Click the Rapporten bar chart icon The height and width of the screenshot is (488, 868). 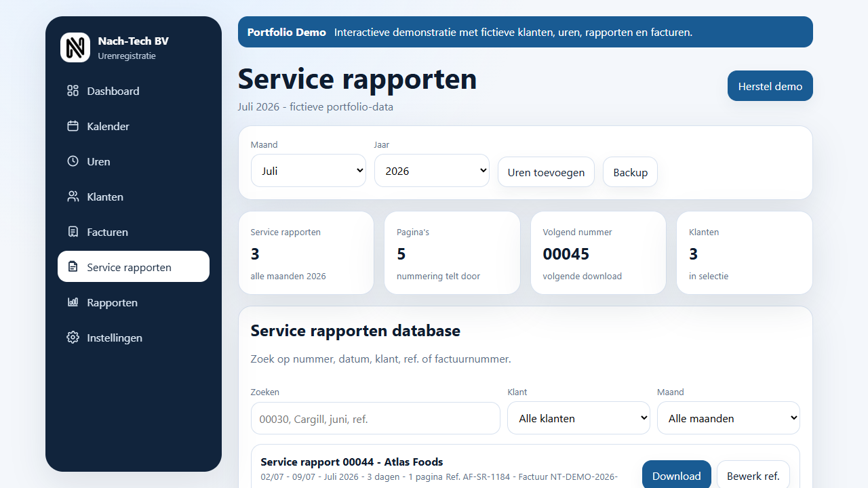click(x=73, y=302)
